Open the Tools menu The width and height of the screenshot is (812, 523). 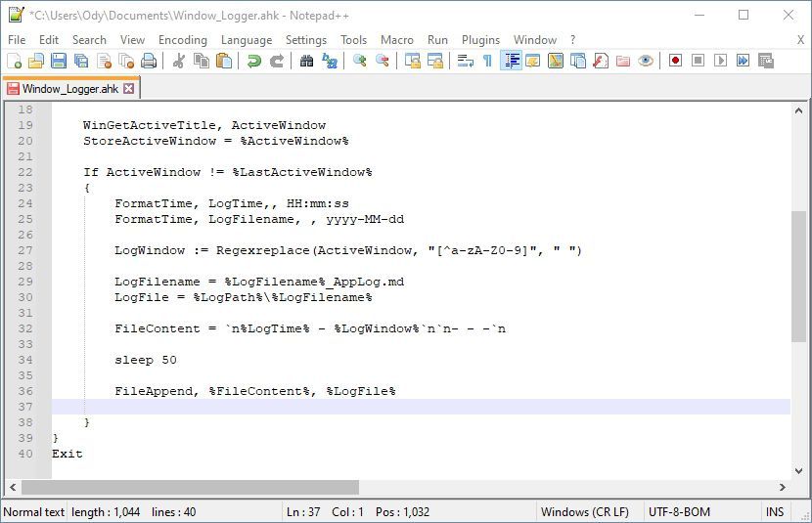pyautogui.click(x=354, y=40)
